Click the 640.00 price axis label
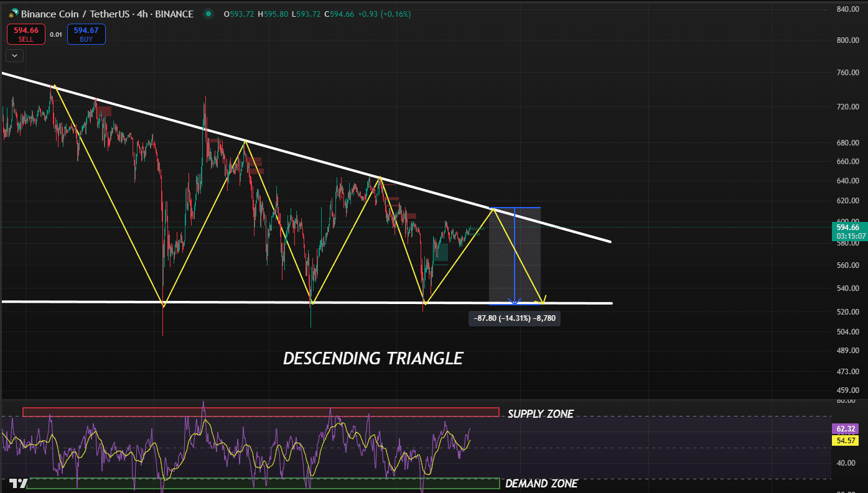Image resolution: width=868 pixels, height=493 pixels. (847, 181)
